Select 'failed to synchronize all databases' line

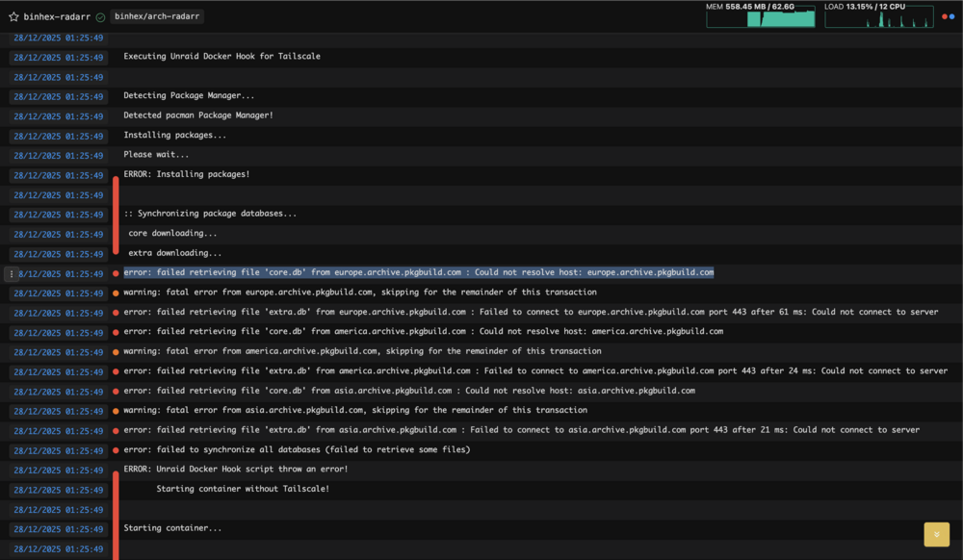pos(297,449)
